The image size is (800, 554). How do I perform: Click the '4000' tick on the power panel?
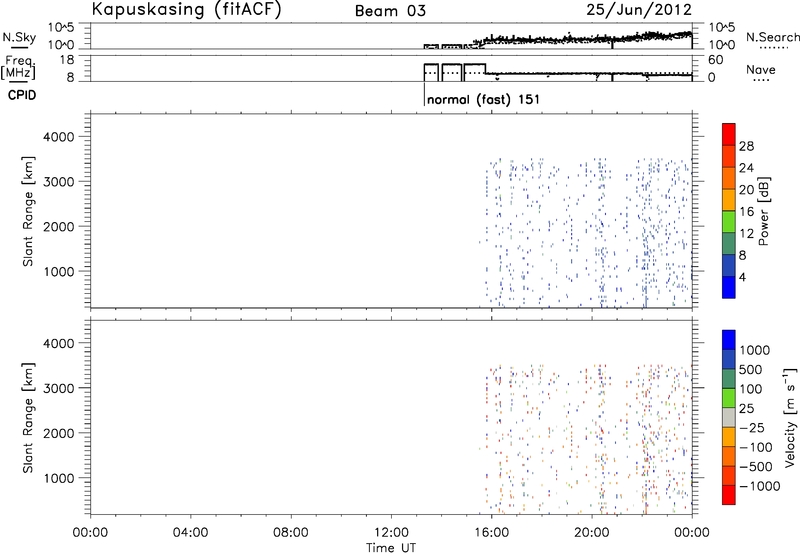[59, 137]
